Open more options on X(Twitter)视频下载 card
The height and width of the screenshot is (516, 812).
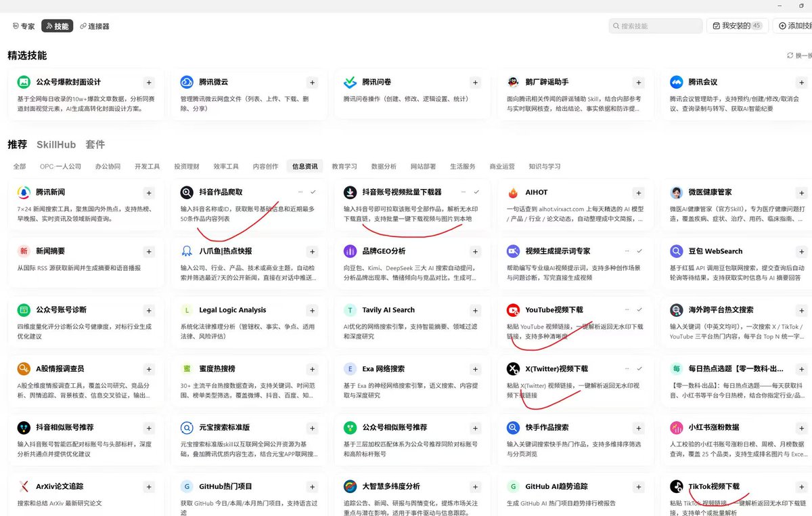coord(627,368)
